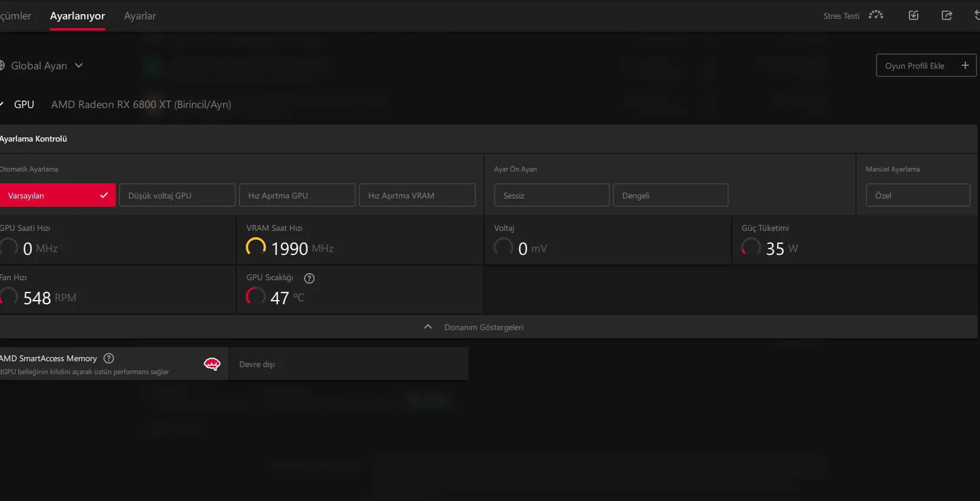980x501 pixels.
Task: Enable Düşük voltaj GPU tuning
Action: (x=178, y=196)
